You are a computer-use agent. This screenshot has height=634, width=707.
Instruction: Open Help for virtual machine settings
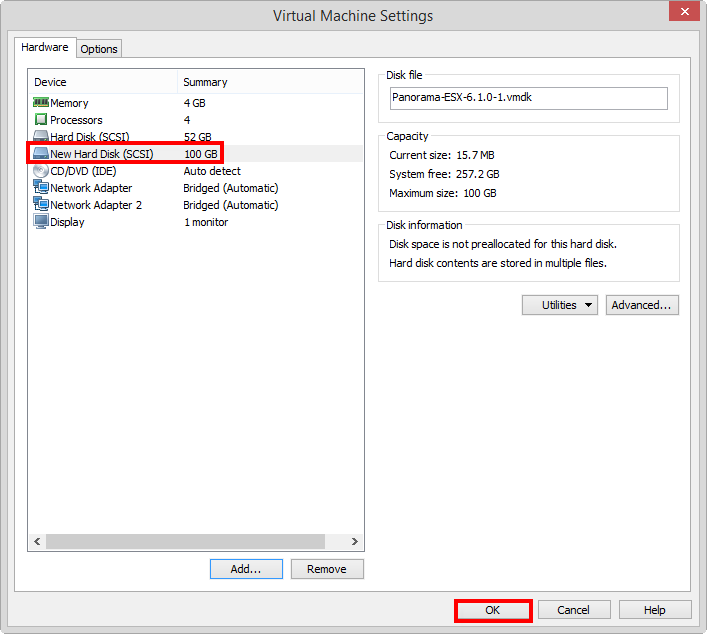pos(654,610)
